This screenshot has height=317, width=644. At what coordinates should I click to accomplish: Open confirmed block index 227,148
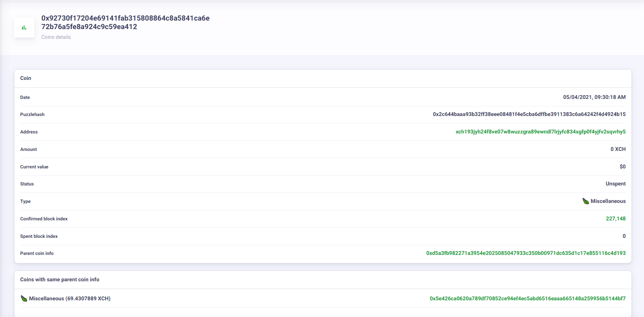tap(616, 219)
